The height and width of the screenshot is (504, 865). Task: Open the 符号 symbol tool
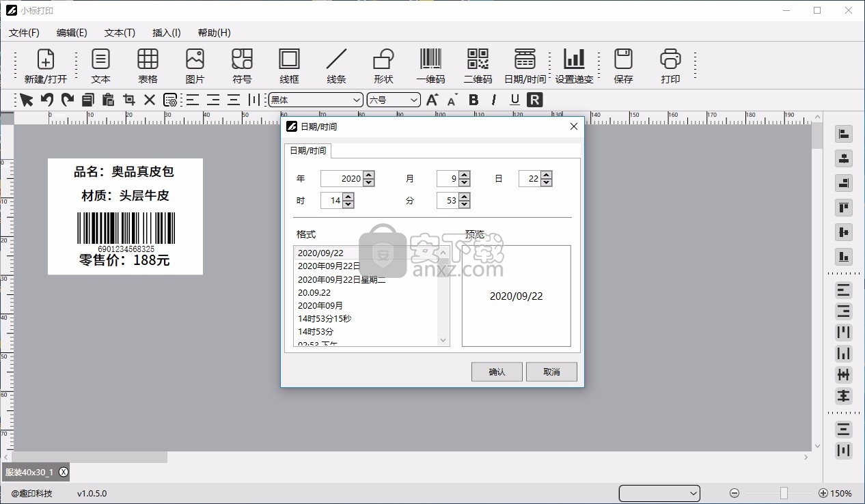[242, 66]
